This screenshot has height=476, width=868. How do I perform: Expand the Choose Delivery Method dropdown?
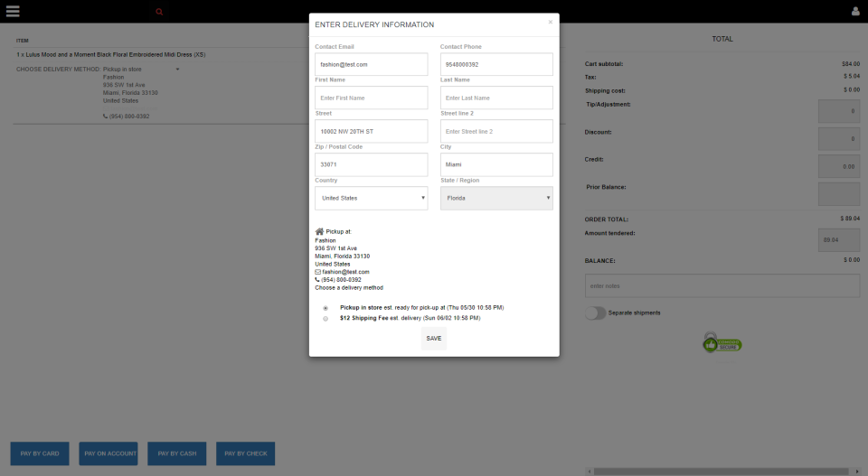pos(178,70)
